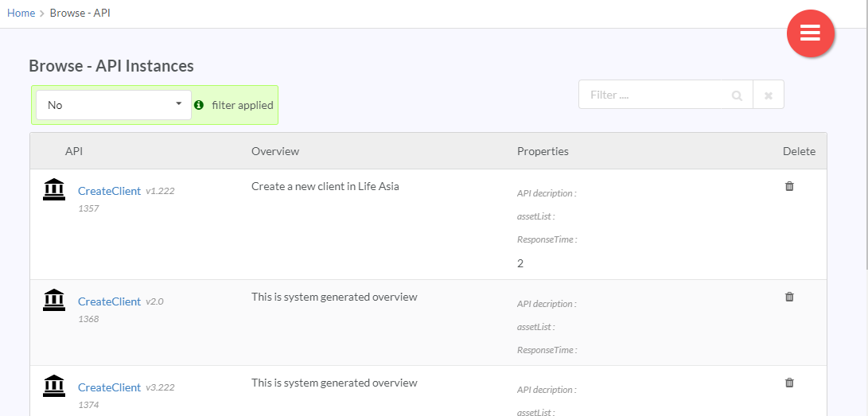
Task: Open the red hamburger menu button
Action: (x=811, y=33)
